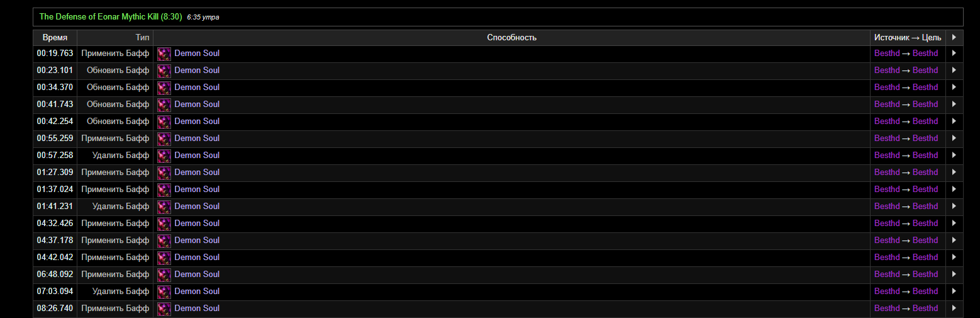980x318 pixels.
Task: Expand row arrow for 00:23.101 event
Action: point(954,71)
